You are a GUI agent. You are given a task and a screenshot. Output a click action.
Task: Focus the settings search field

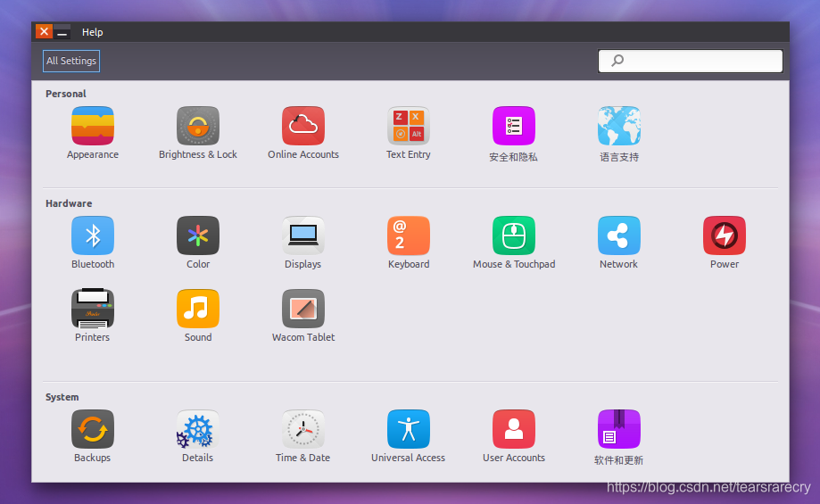(x=691, y=61)
